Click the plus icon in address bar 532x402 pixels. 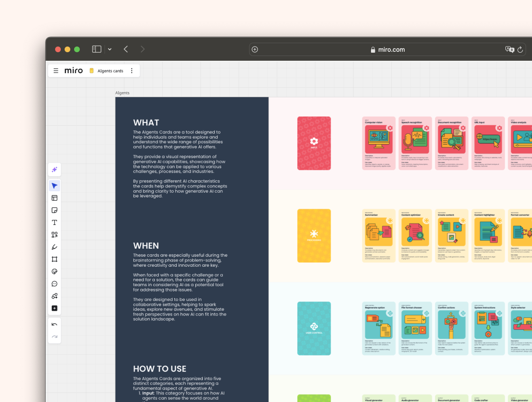pyautogui.click(x=255, y=49)
